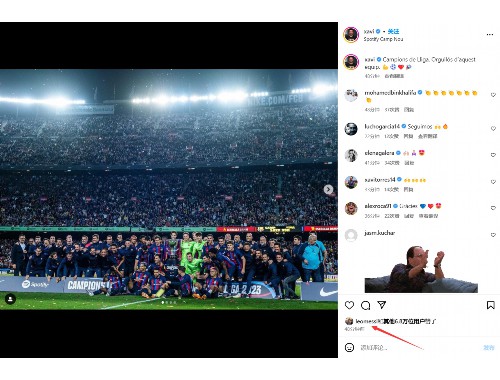500x380 pixels.
Task: Save the post with the bookmark icon
Action: point(491,305)
